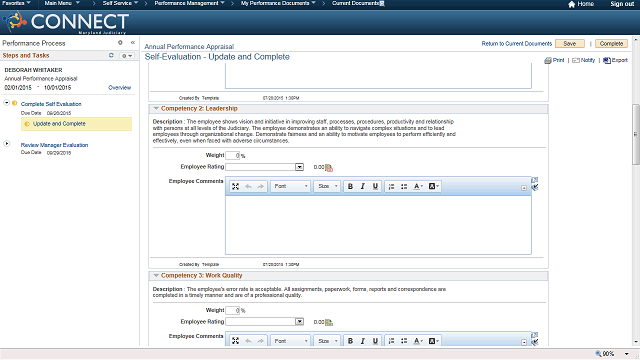Maximize Competency 3 comments editor

pos(236,341)
